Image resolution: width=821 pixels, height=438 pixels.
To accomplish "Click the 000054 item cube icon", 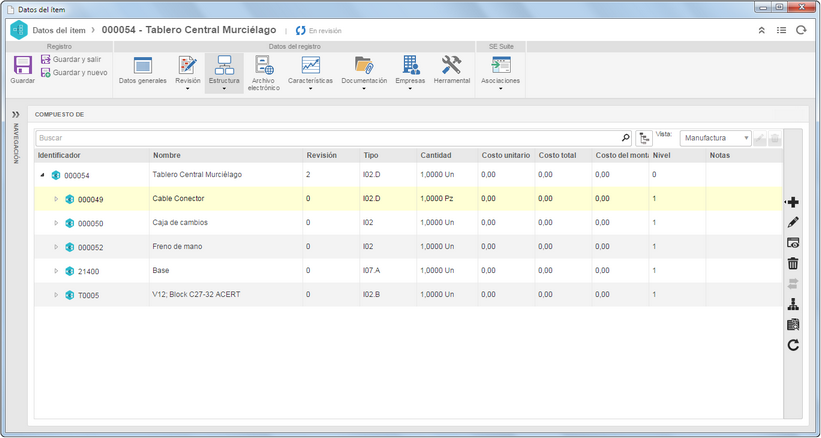I will [56, 175].
